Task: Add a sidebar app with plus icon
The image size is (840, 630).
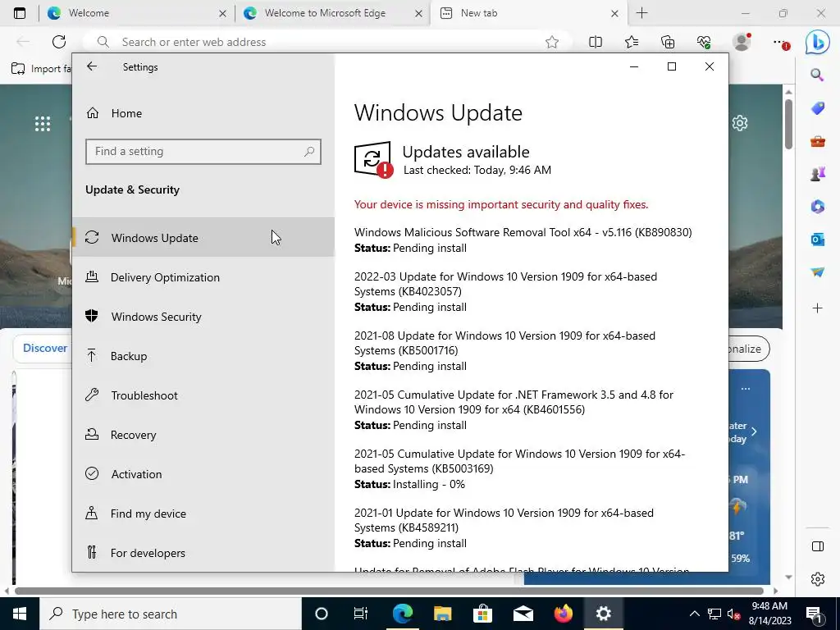Action: pyautogui.click(x=818, y=308)
